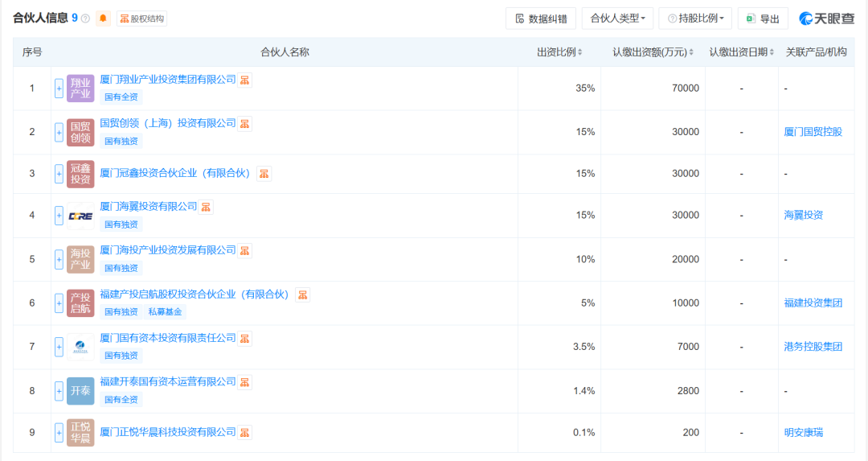
Task: Click equity structure icon after 厦门海投产业投资发展
Action: pos(244,250)
